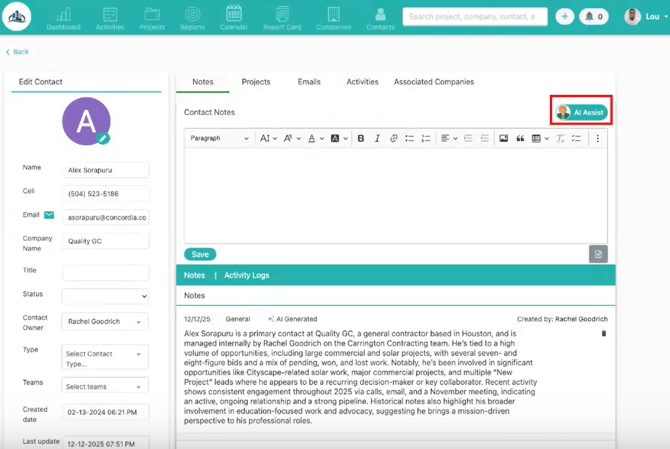The image size is (670, 449).
Task: Open the font background color picker
Action: tap(338, 139)
